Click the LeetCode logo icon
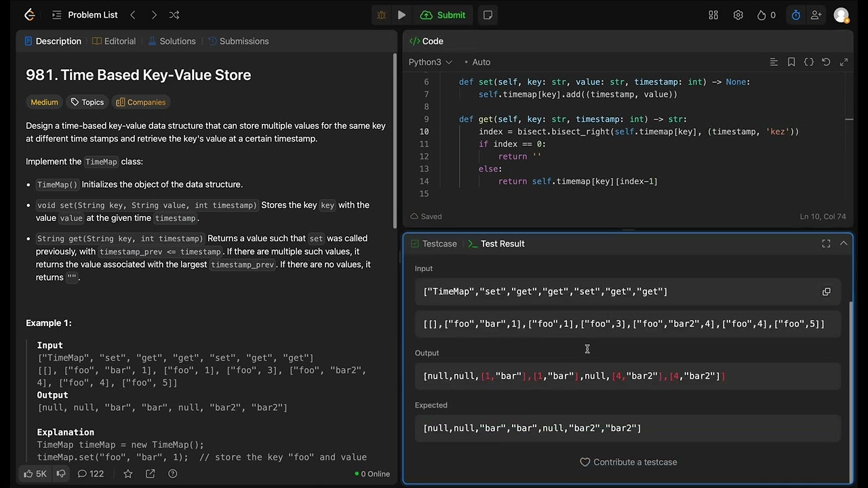 [x=29, y=15]
